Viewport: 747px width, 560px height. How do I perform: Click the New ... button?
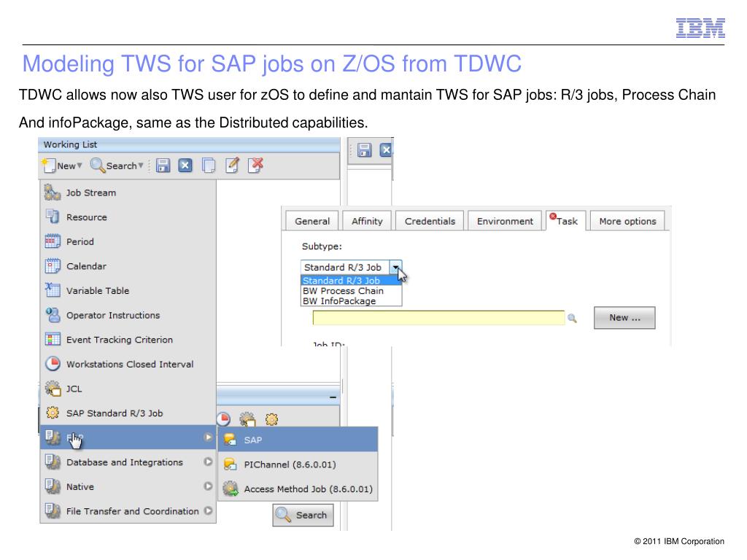pos(624,318)
